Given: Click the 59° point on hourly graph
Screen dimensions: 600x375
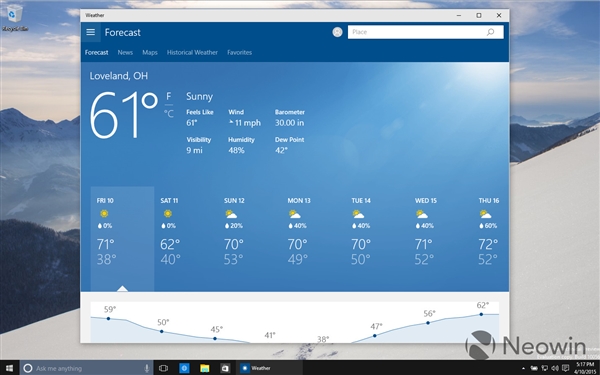Looking at the screenshot, I should pyautogui.click(x=108, y=318).
